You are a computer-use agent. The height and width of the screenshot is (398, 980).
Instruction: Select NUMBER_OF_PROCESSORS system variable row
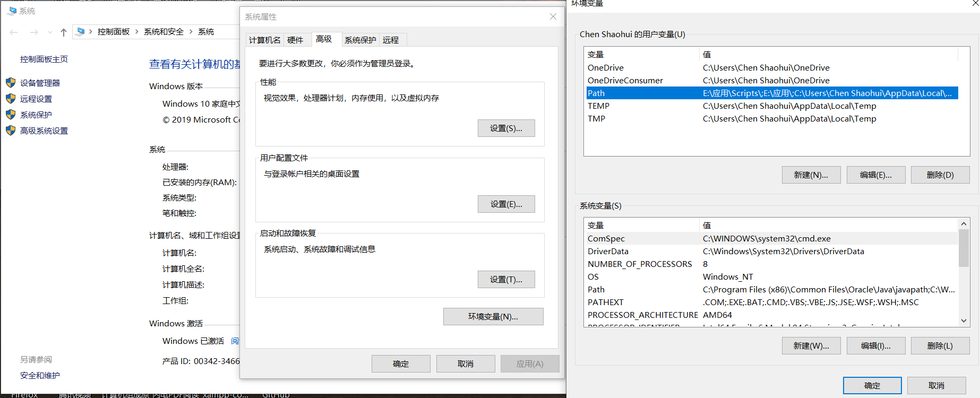tap(772, 264)
